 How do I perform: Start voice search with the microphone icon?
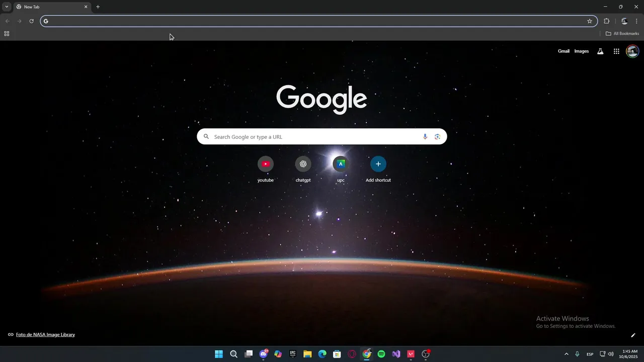(x=425, y=137)
